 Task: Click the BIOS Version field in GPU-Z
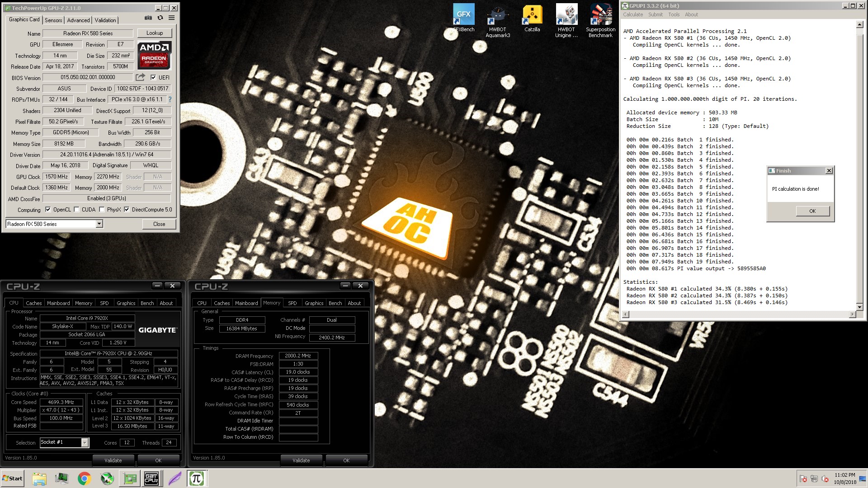[88, 77]
